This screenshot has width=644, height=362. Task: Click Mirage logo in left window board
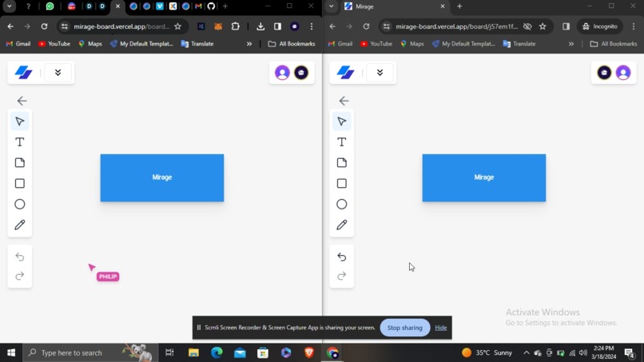pos(23,73)
